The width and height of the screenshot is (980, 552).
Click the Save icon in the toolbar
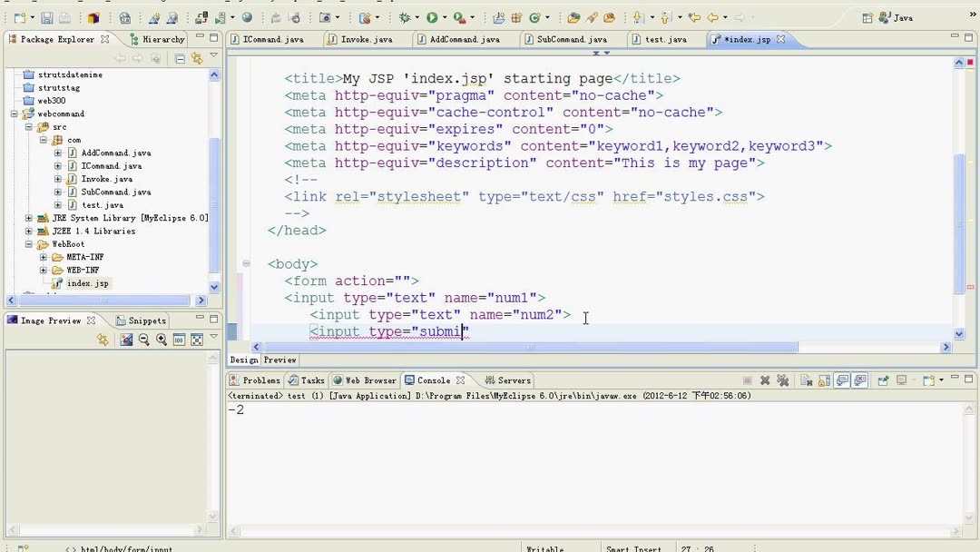point(45,17)
